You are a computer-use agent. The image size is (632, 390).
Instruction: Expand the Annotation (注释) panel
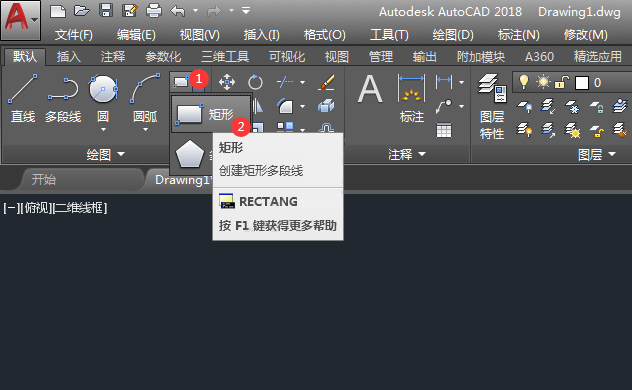pos(407,154)
